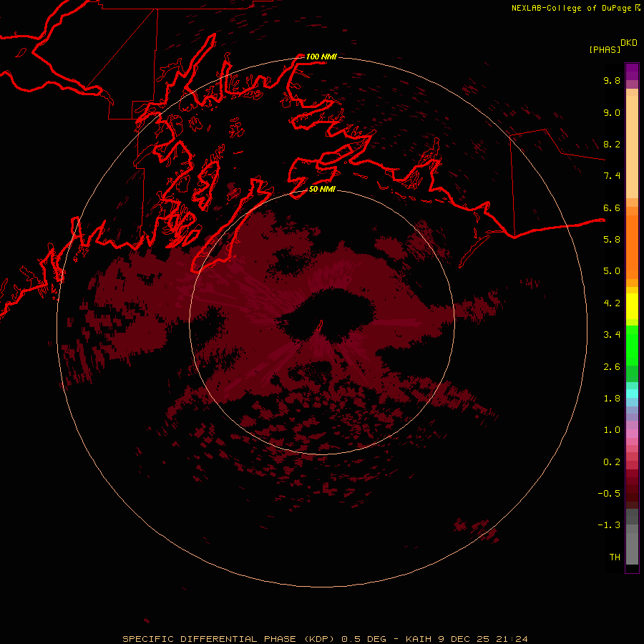Click the NEXLAB-College of DuPage credit text
The image size is (644, 644).
[x=572, y=8]
